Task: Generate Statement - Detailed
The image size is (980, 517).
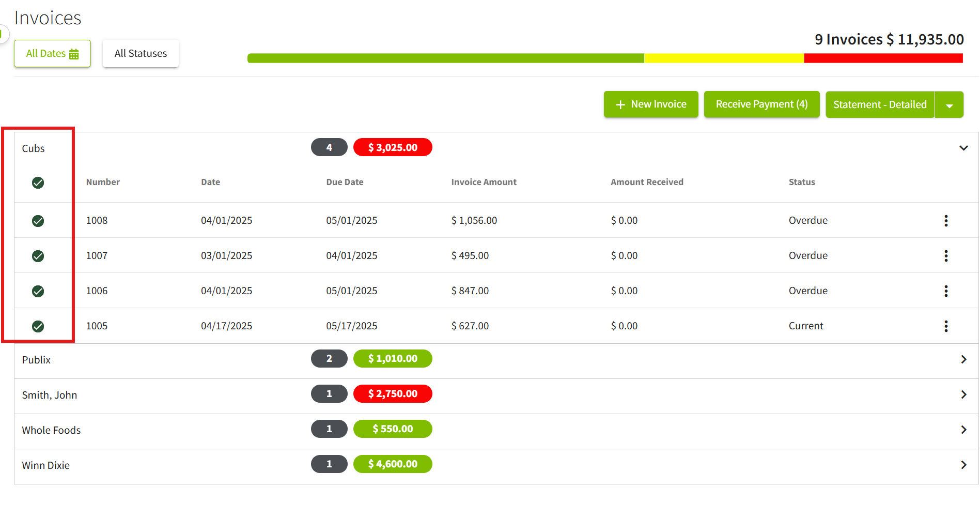Action: tap(880, 105)
